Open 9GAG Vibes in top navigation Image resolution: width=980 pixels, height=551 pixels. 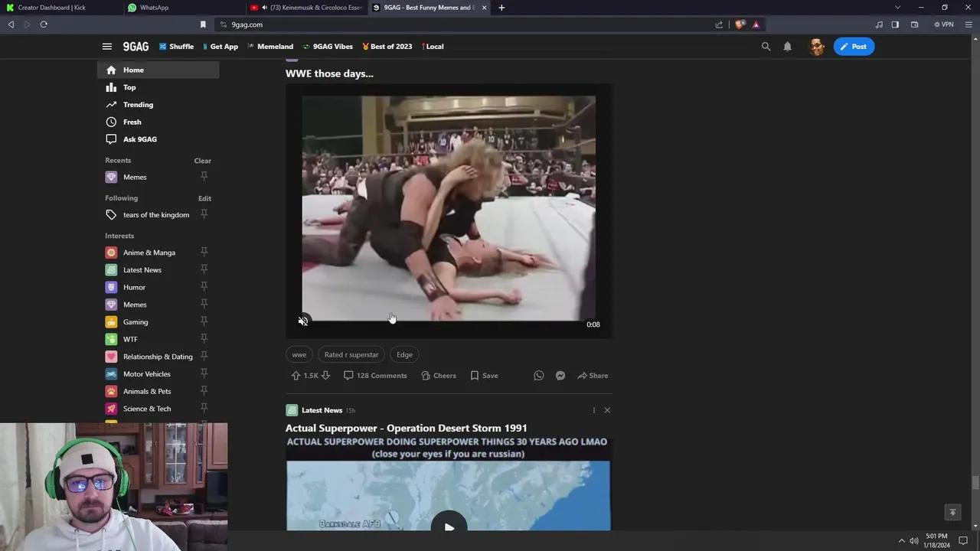pyautogui.click(x=328, y=47)
